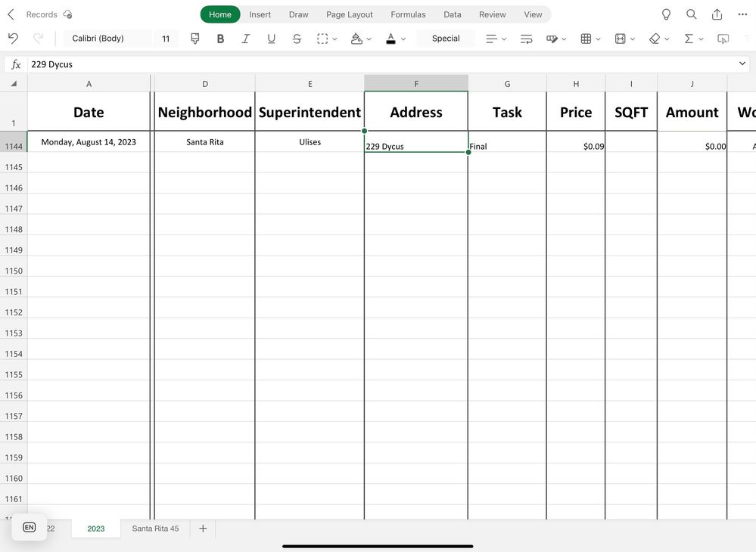Click the EN keyboard language button
This screenshot has height=552, width=756.
coord(29,527)
